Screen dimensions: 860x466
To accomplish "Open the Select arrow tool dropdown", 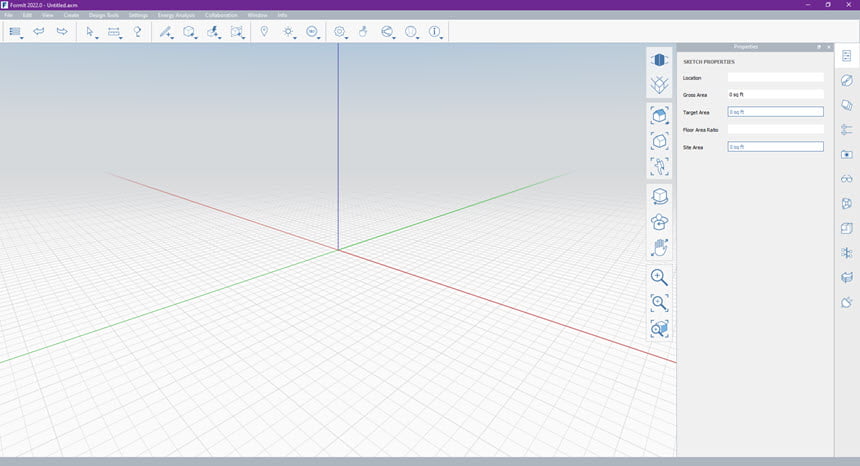I will pyautogui.click(x=91, y=32).
